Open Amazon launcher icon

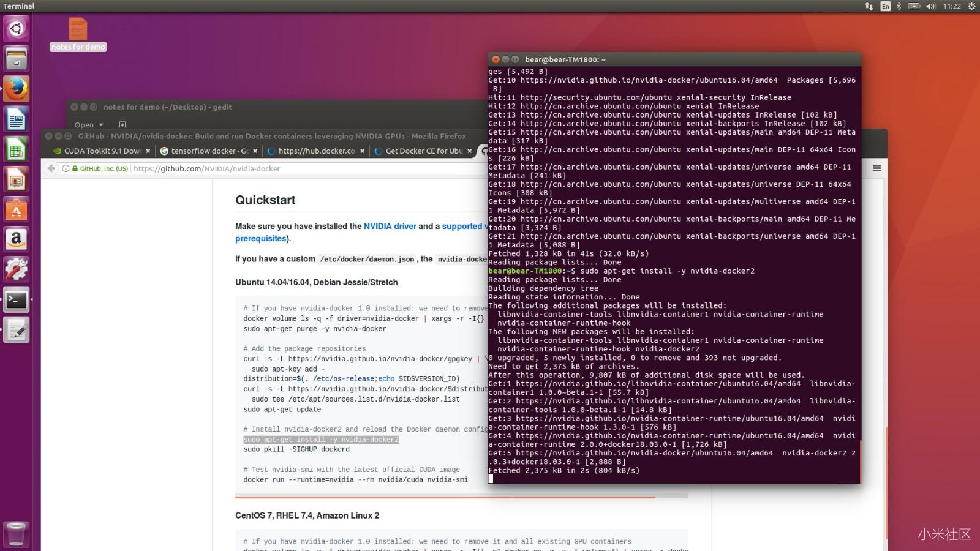[x=17, y=239]
